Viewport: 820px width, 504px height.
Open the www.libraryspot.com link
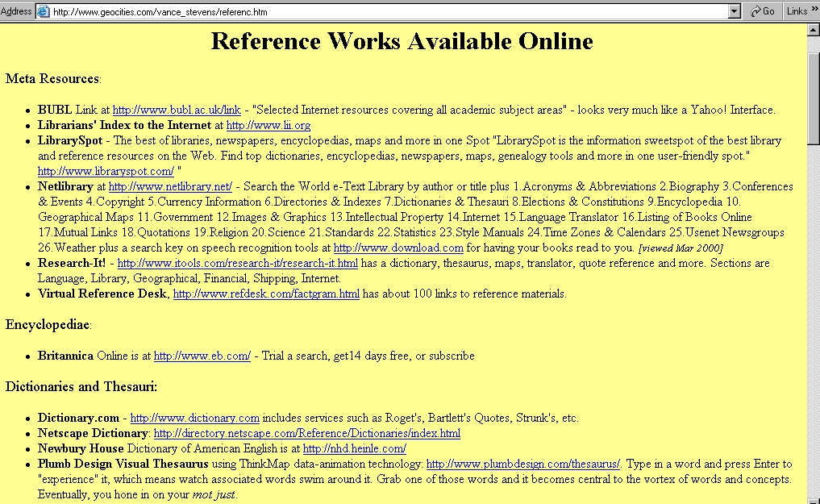pyautogui.click(x=106, y=172)
